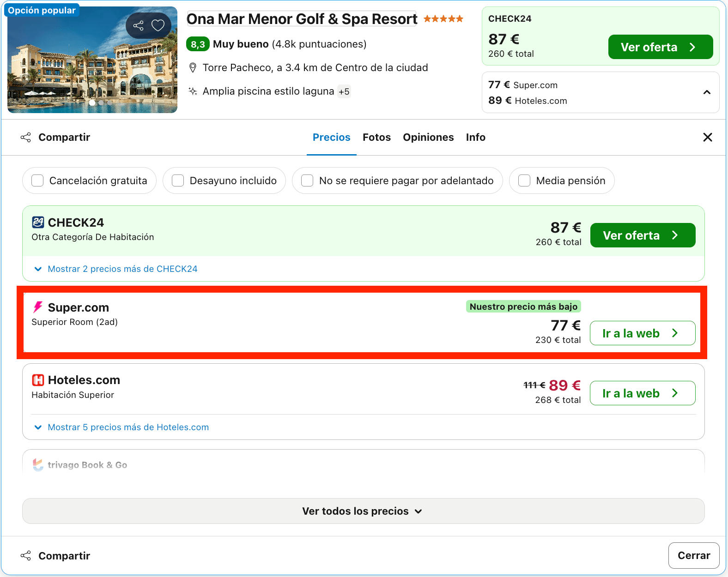Click the Ona Mar Menor hotel title

302,19
